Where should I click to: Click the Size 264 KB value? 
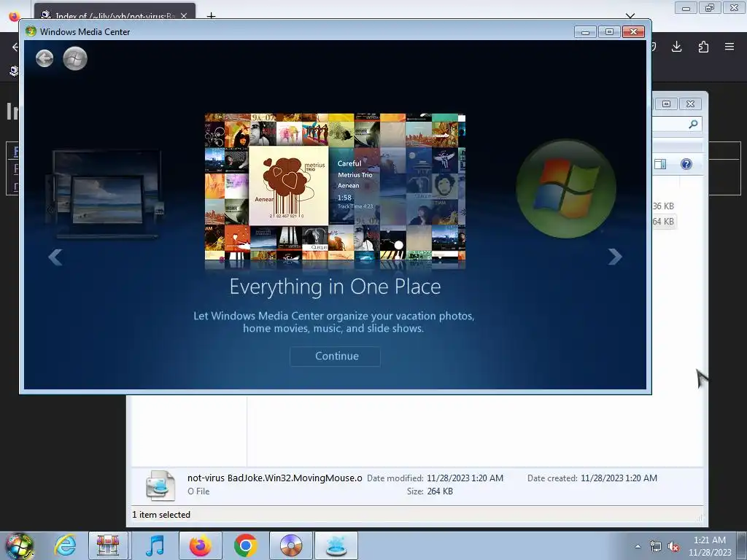440,491
